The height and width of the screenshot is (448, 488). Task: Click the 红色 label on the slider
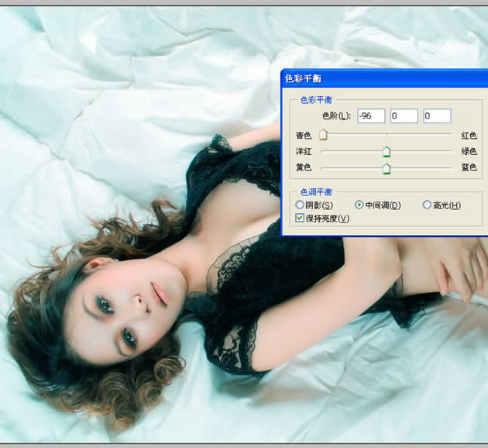[469, 136]
